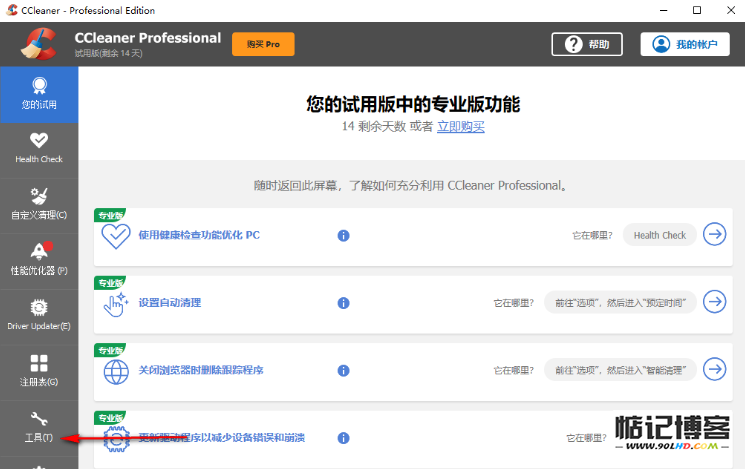Click the 更新驱动程序以减少设备错误和崩溃 link
This screenshot has height=469, width=745.
point(221,438)
